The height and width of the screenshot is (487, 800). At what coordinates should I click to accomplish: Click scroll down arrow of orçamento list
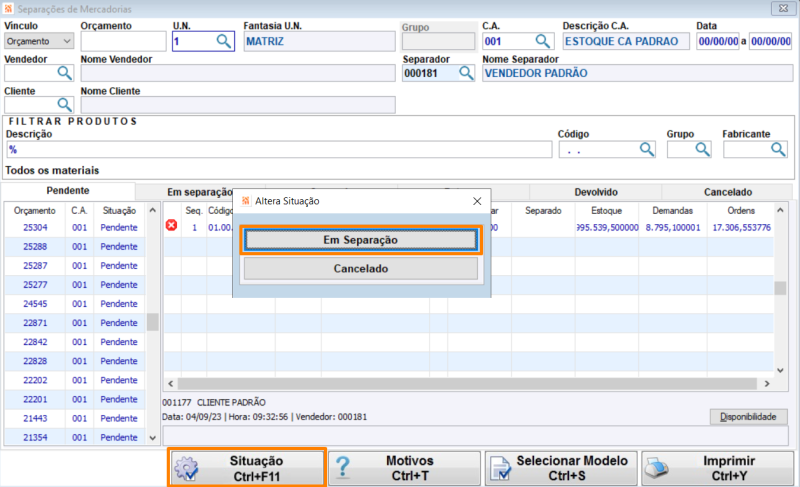pos(153,438)
